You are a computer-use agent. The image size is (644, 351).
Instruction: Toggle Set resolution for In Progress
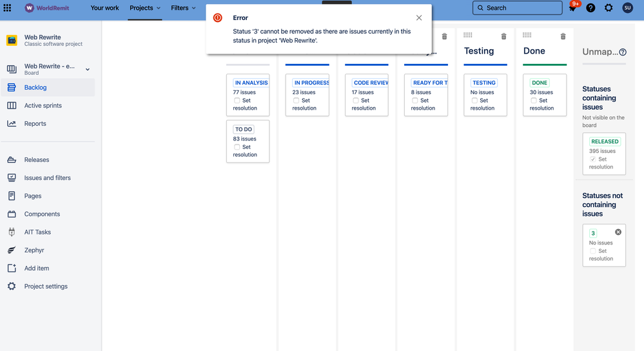[296, 101]
